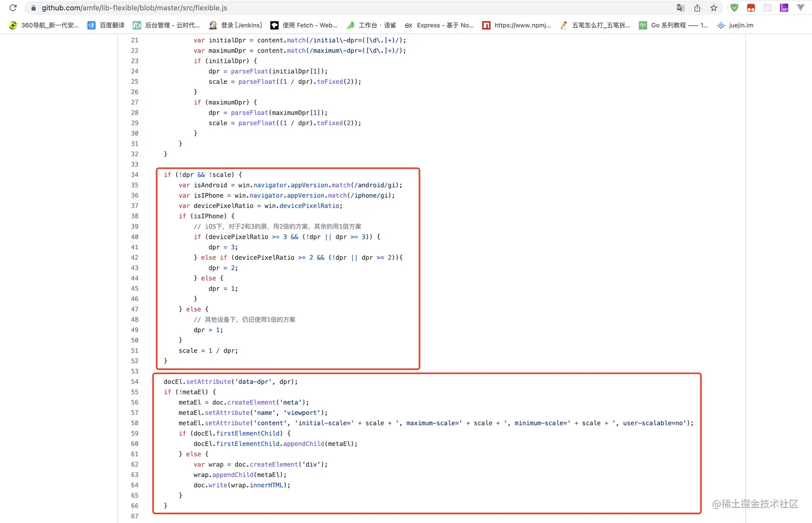The width and height of the screenshot is (812, 523).
Task: Click code "metaEl.setAttribute('content', 'initial-scale='"
Action: pos(436,423)
